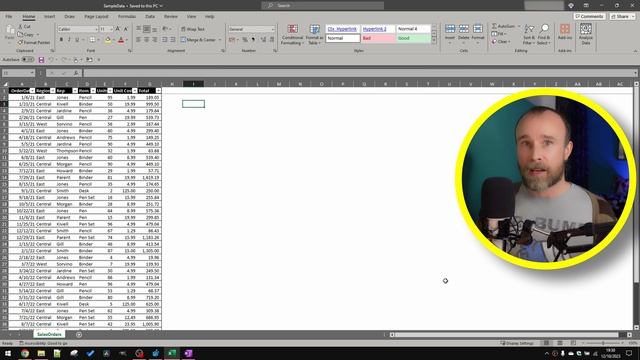The width and height of the screenshot is (640, 360).
Task: Open Find & Select
Action: pyautogui.click(x=544, y=35)
